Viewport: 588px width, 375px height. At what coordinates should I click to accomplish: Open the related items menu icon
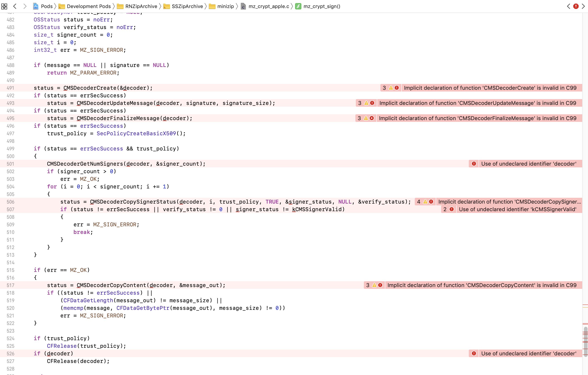coord(4,6)
